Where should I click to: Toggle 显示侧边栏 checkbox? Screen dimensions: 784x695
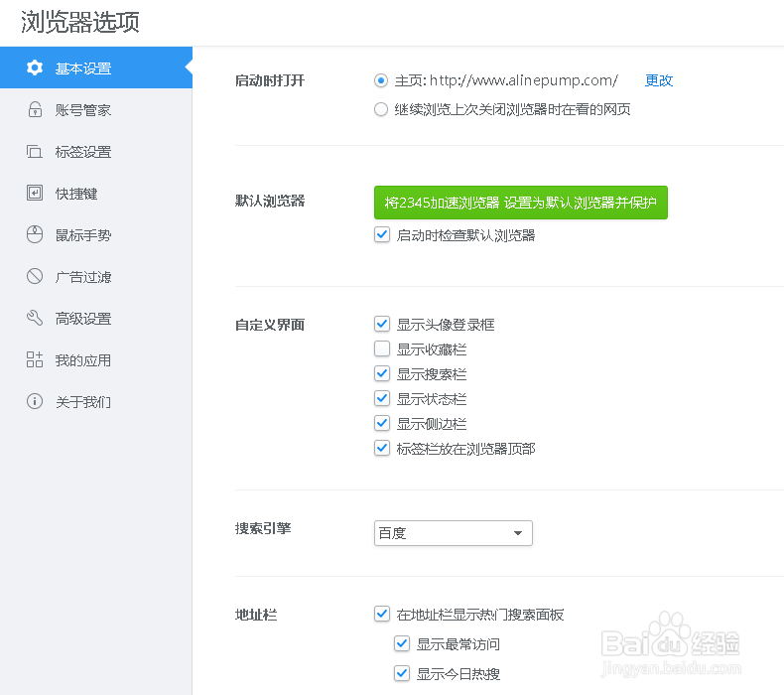pyautogui.click(x=382, y=423)
